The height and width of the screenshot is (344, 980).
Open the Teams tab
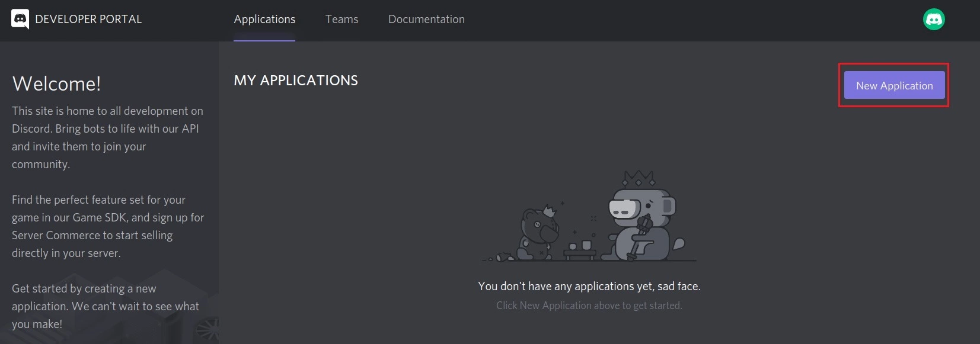coord(341,20)
